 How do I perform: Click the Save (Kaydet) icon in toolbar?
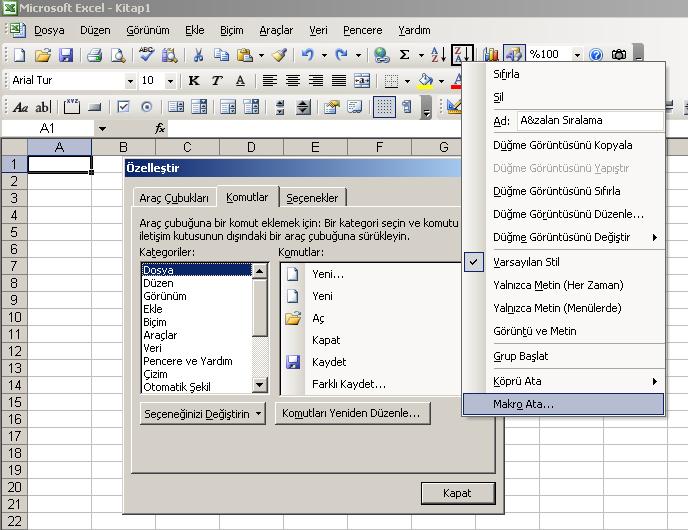click(x=66, y=55)
